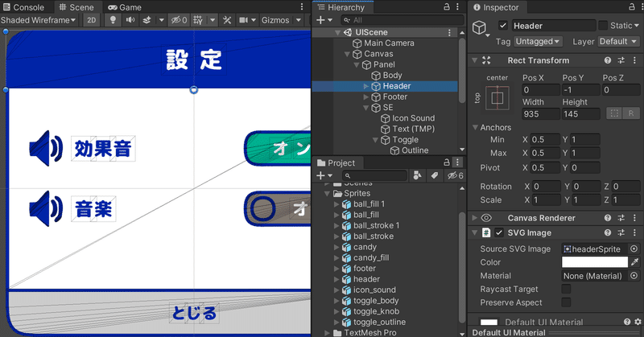Screen dimensions: 644x337
Task: Lock the Project panel
Action: (447, 162)
